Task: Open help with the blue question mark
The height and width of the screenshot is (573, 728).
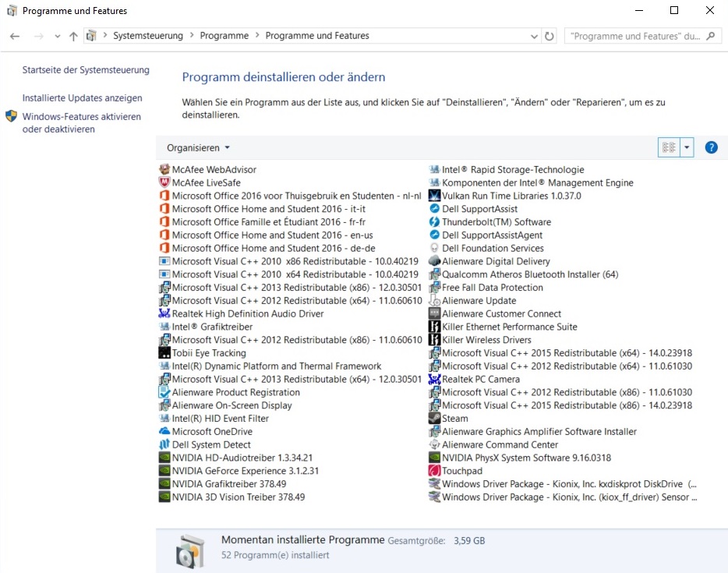Action: click(x=712, y=147)
